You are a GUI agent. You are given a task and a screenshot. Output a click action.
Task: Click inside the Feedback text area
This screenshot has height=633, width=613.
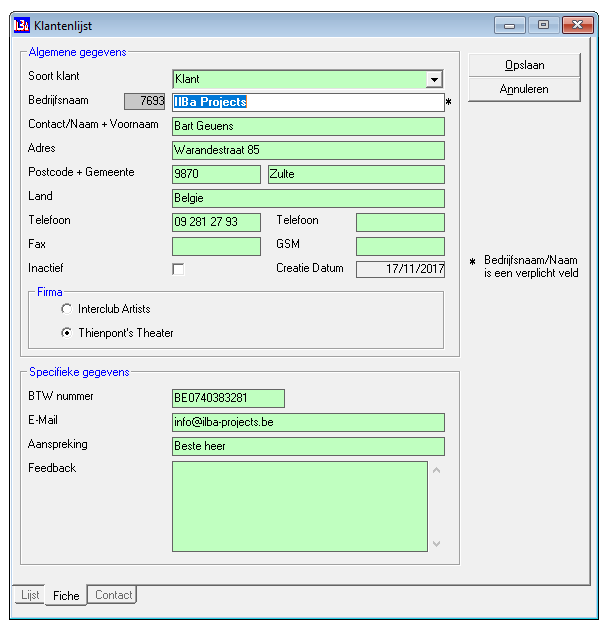point(300,506)
